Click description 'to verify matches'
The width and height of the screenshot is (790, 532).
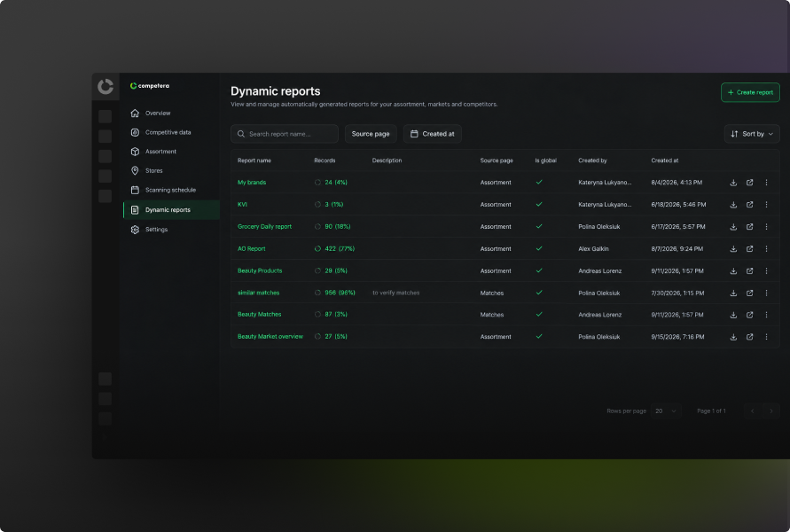396,293
